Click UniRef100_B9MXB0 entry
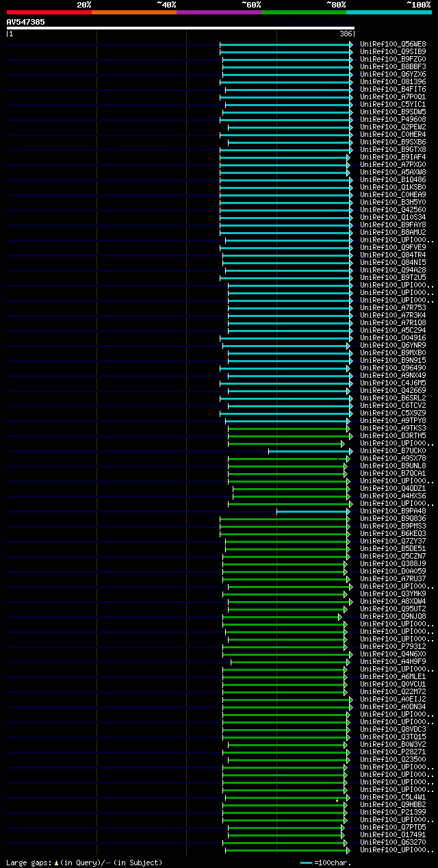Viewport: 438px width, 868px height. [394, 353]
